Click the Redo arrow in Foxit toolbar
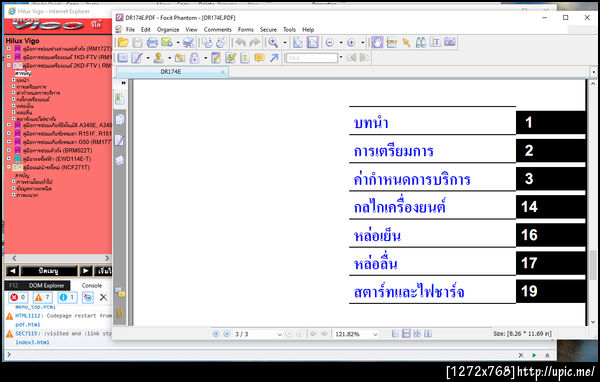 [255, 42]
